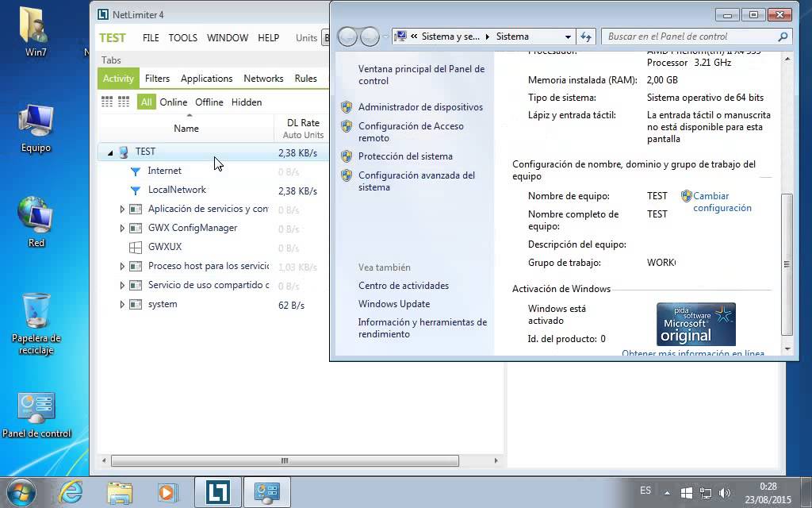Screen dimensions: 812x508
Task: Switch to the Applications tab
Action: pos(206,79)
